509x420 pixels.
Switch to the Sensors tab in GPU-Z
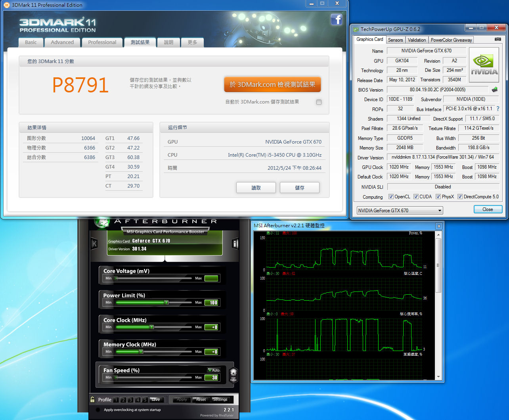(x=395, y=40)
